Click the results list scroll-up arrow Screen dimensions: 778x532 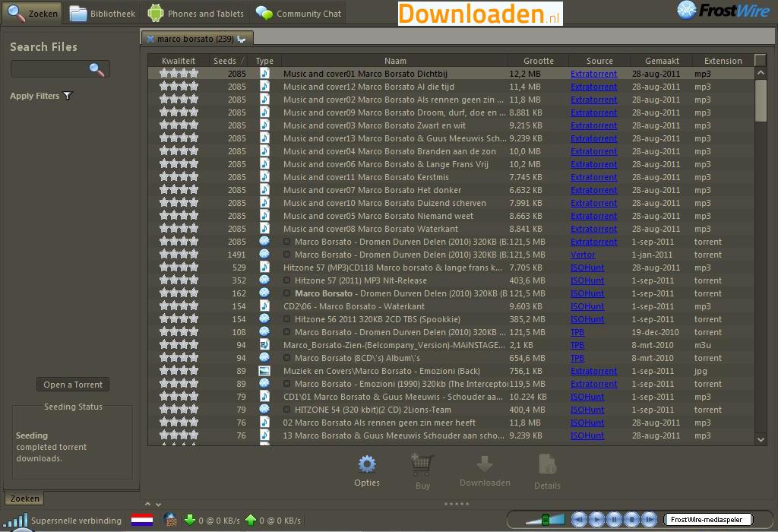(x=761, y=73)
